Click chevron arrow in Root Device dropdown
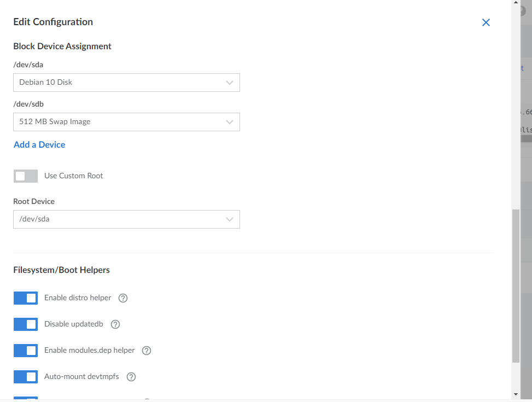 coord(230,219)
